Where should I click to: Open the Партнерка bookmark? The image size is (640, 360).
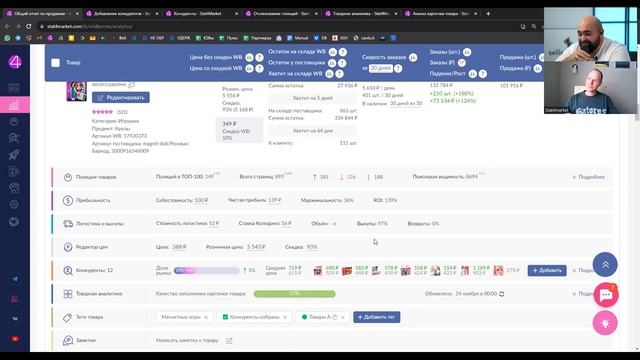pos(257,38)
